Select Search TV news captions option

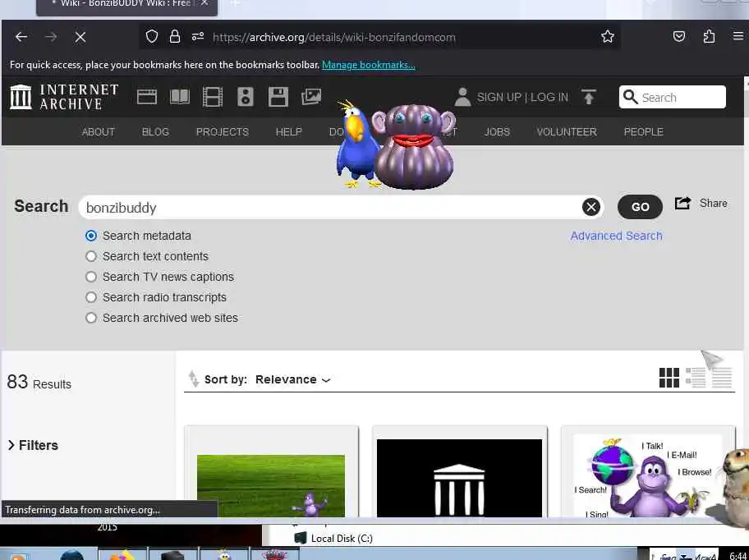pyautogui.click(x=91, y=277)
